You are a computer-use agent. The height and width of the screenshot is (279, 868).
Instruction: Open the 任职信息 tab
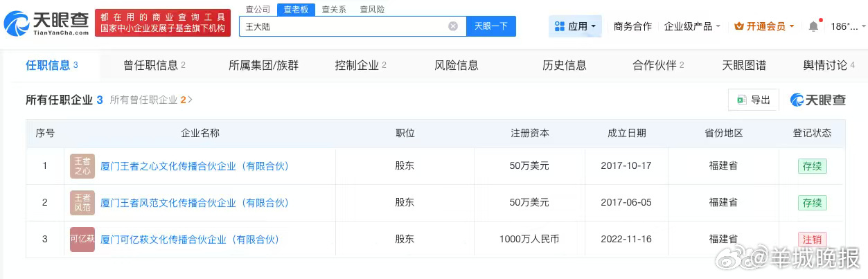[x=52, y=65]
